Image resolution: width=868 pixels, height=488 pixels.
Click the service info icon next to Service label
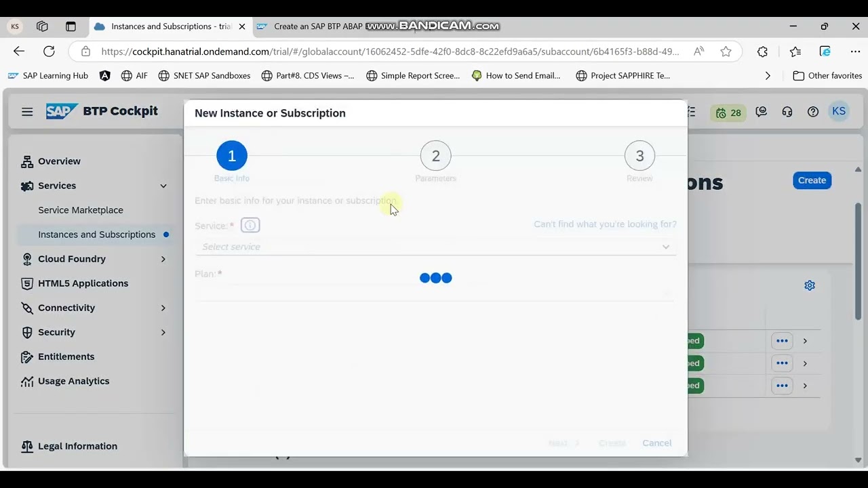tap(250, 225)
